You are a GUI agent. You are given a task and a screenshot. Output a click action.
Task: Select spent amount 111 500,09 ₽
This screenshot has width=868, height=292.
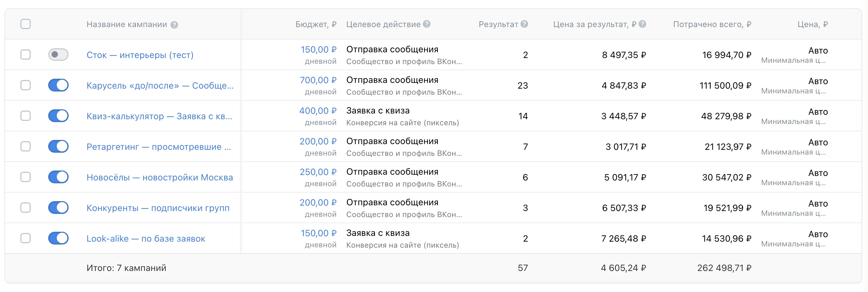point(725,86)
